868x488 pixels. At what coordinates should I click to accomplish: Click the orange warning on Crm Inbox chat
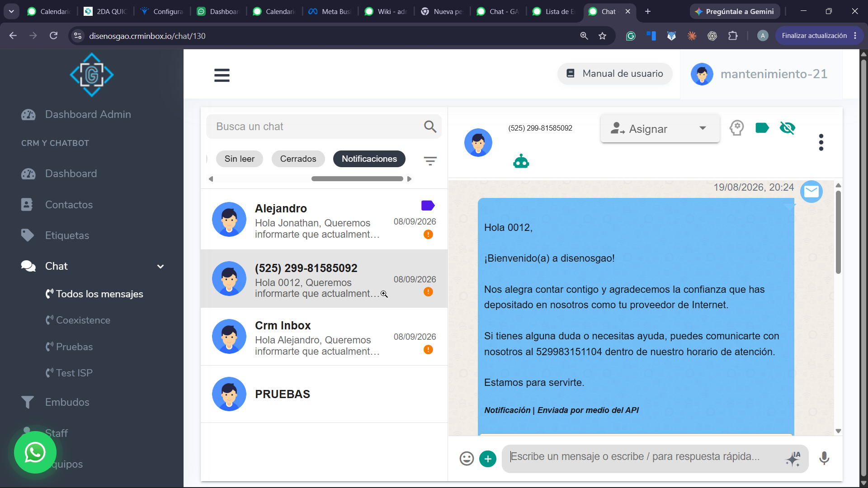428,350
